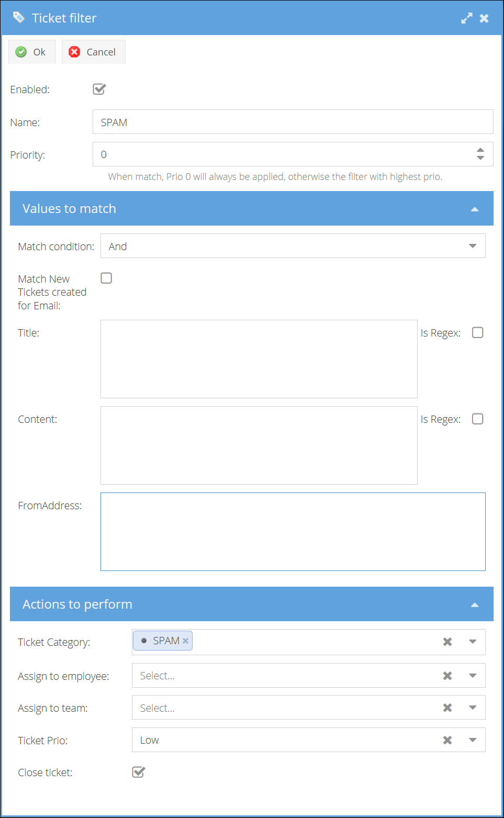Clear the Assign to team field
Viewport: 504px width, 818px height.
click(447, 708)
